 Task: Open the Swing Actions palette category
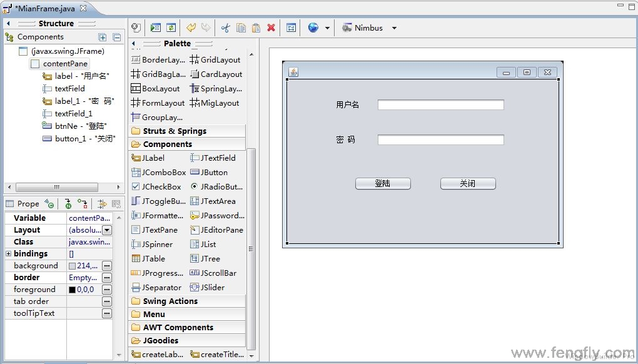point(170,301)
